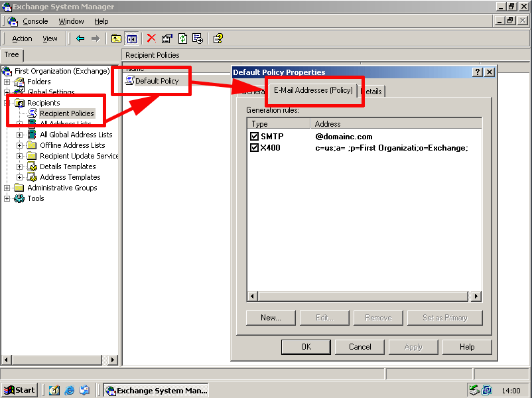Toggle the show/hide console tree icon

point(131,38)
